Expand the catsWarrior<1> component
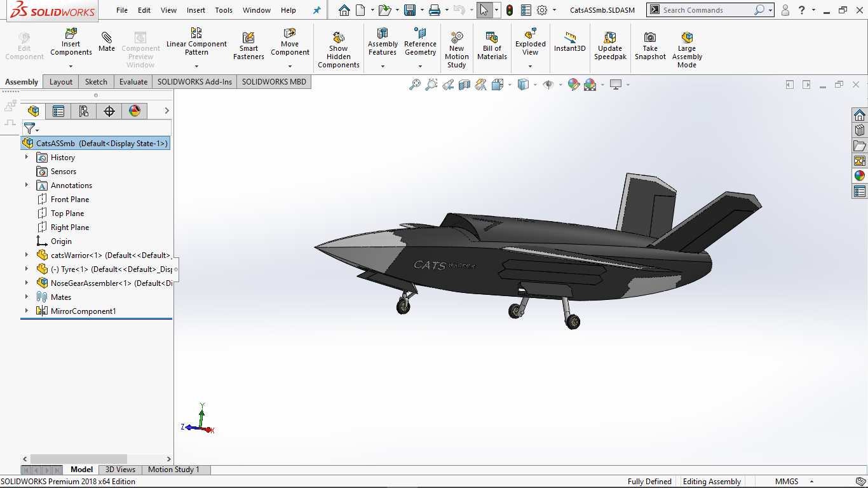 (25, 255)
